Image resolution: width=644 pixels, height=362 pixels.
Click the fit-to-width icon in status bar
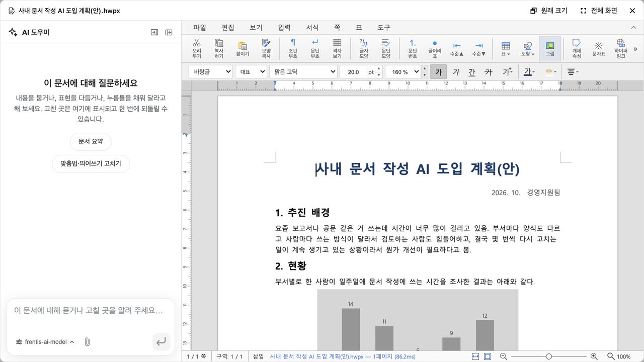coord(475,356)
